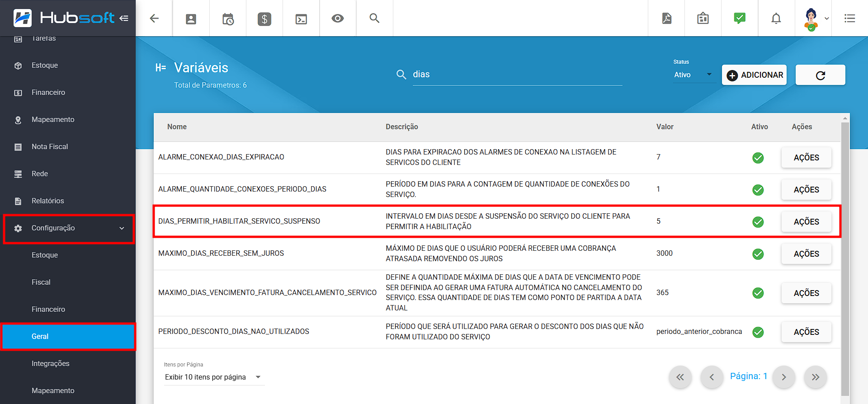
Task: Click the periodo_anterior_cobranca value
Action: click(x=699, y=332)
